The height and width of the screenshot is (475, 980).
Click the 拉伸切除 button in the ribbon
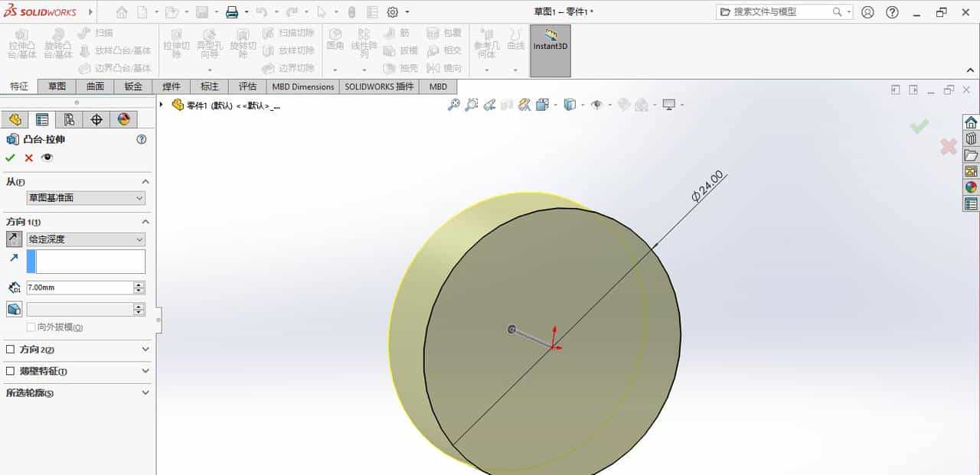click(x=177, y=42)
